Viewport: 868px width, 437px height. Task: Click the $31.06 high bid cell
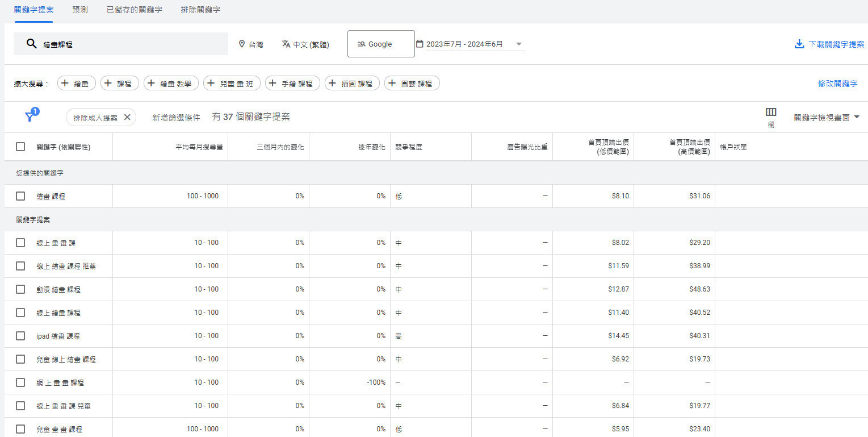point(699,196)
